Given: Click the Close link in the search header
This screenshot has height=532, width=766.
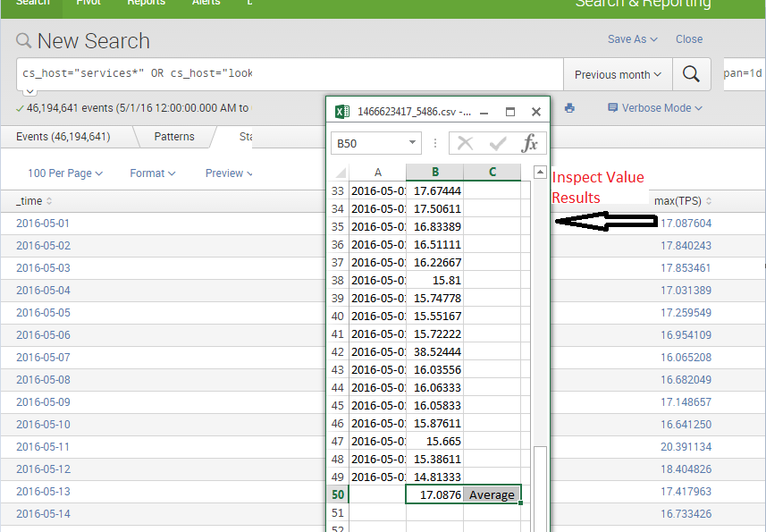Looking at the screenshot, I should click(x=688, y=39).
